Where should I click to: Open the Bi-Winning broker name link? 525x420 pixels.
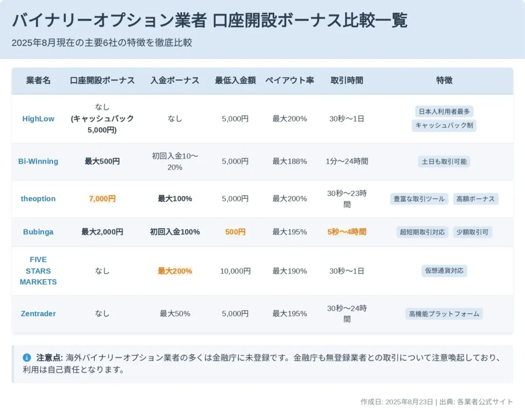coord(38,162)
